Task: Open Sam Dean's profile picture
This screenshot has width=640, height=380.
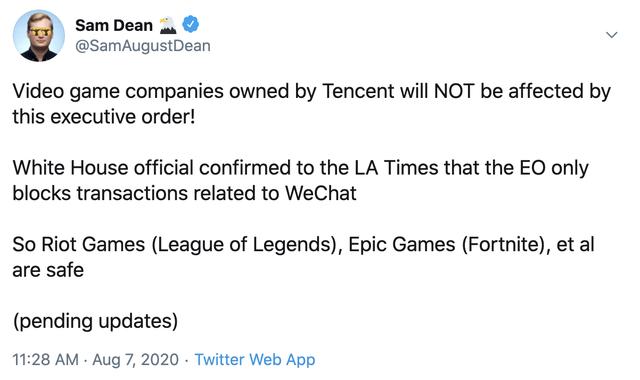Action: (39, 36)
